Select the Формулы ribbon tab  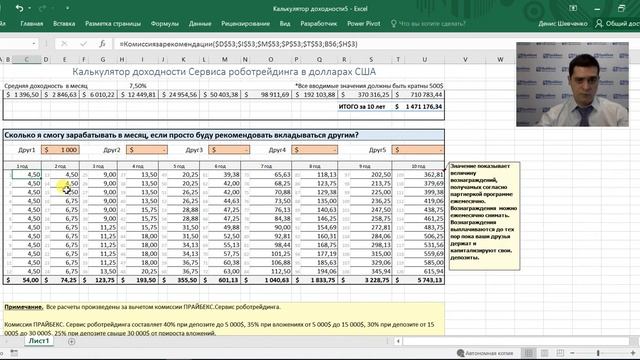coord(164,24)
